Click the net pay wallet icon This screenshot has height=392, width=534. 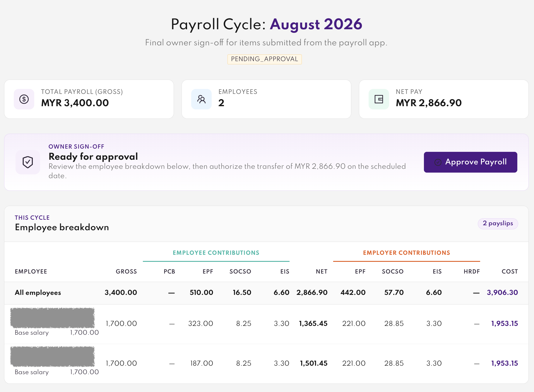point(379,99)
